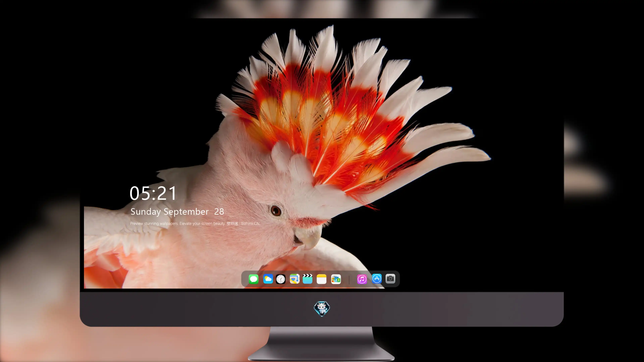Image resolution: width=644 pixels, height=362 pixels.
Task: Launch the Weather app from the dock
Action: 268,279
